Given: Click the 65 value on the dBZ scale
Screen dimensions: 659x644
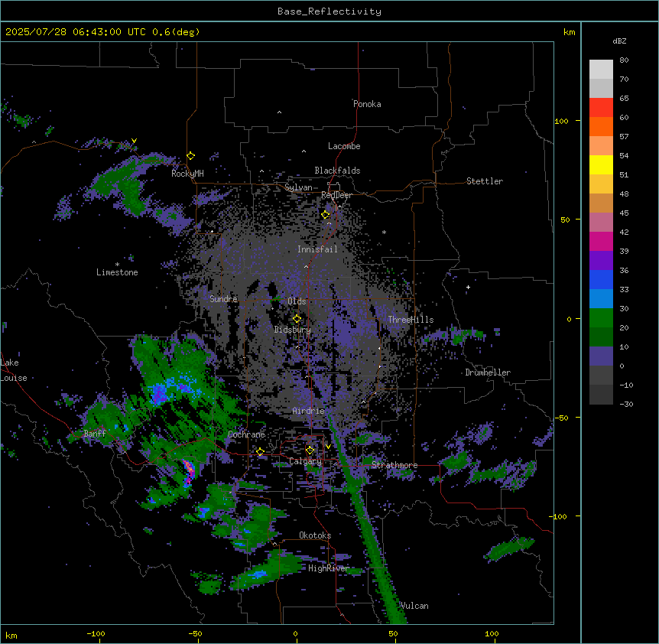Looking at the screenshot, I should click(624, 99).
